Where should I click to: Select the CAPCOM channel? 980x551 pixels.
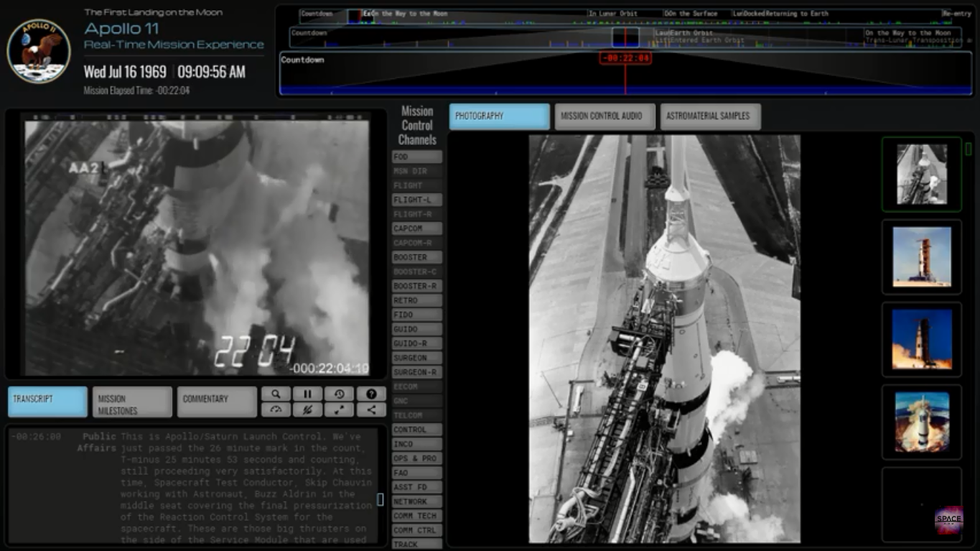(x=417, y=228)
